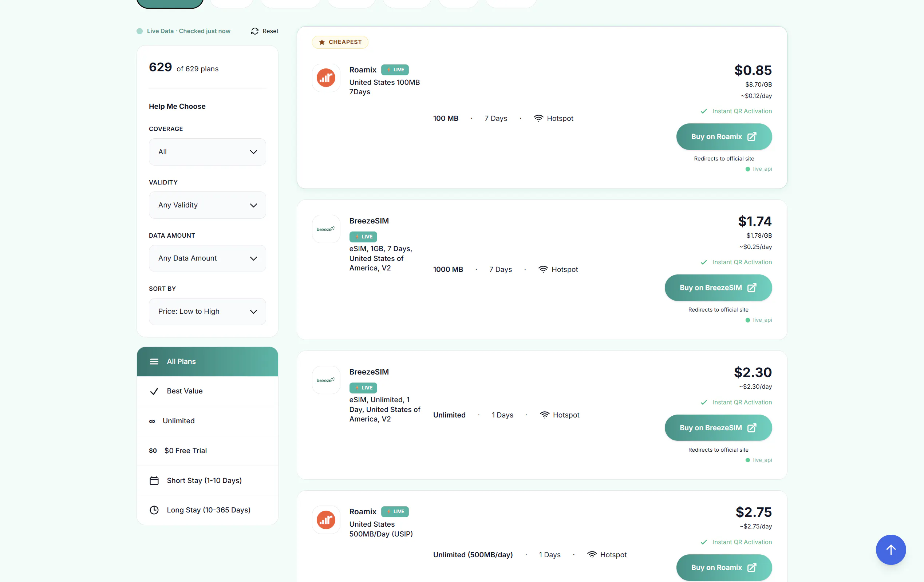
Task: Click the Hotspot wifi icon on the Unlimited 1 Days plan
Action: tap(545, 415)
